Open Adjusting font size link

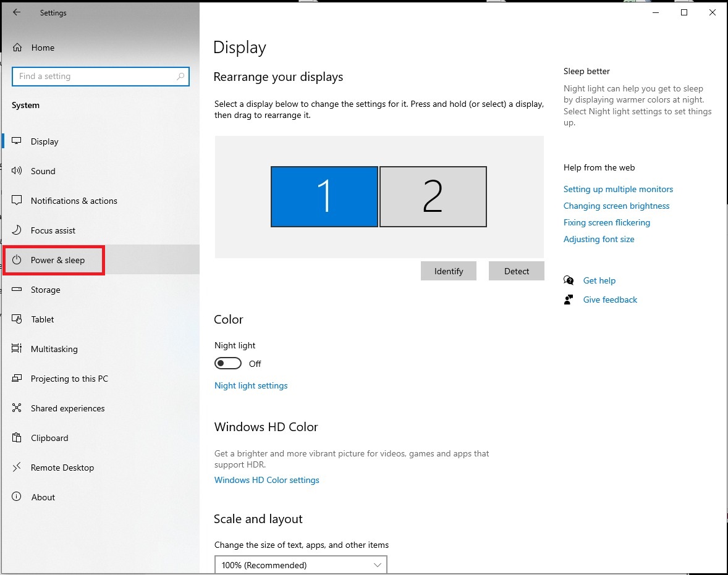click(598, 239)
